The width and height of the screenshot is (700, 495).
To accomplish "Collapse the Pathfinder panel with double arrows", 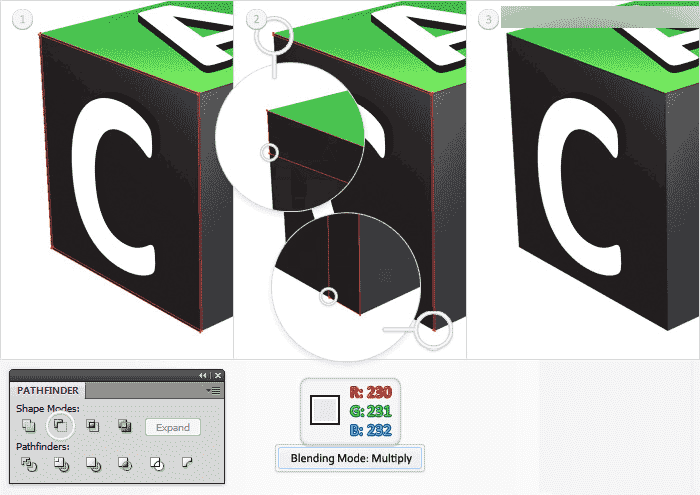I will 203,376.
